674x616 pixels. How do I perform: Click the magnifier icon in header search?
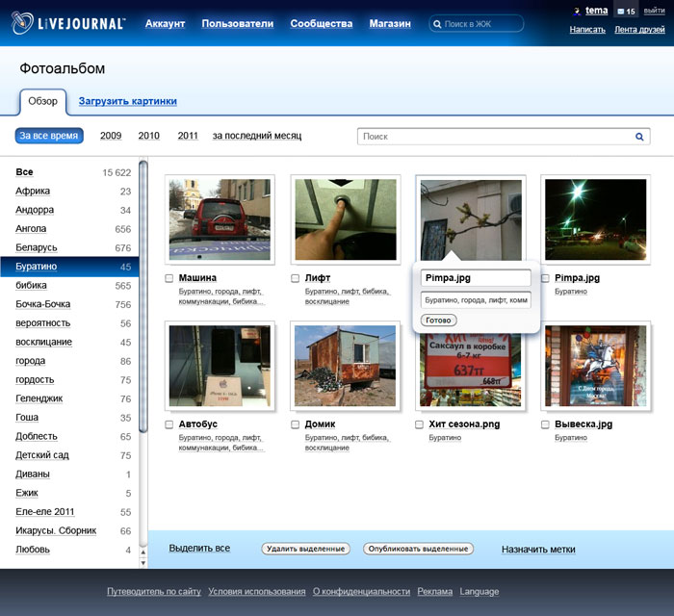pos(438,23)
